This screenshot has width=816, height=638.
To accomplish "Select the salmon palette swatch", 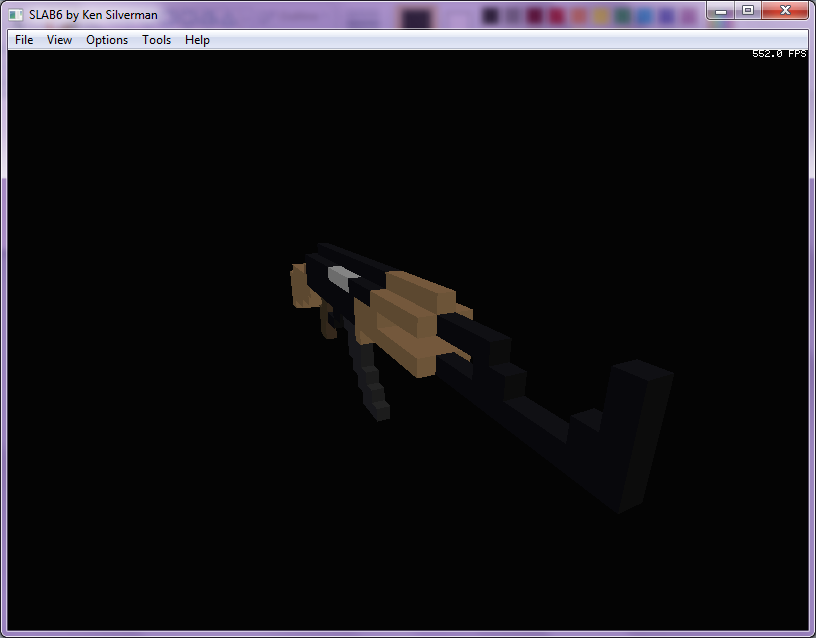I will (578, 15).
